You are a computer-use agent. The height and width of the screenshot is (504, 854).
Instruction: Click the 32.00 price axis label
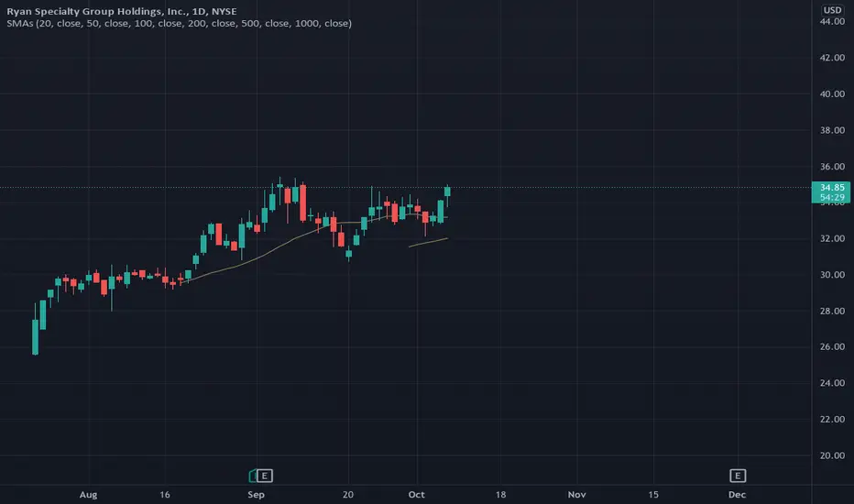[x=832, y=238]
